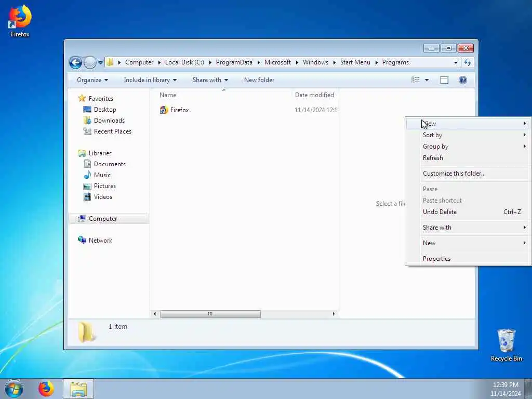The width and height of the screenshot is (532, 399).
Task: Click the Desktop icon in navigation pane
Action: tap(87, 109)
